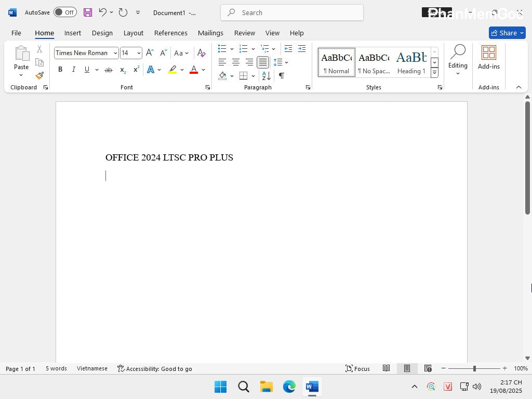Show or hide paragraph marks
Screen dimensions: 532x399
click(x=281, y=75)
